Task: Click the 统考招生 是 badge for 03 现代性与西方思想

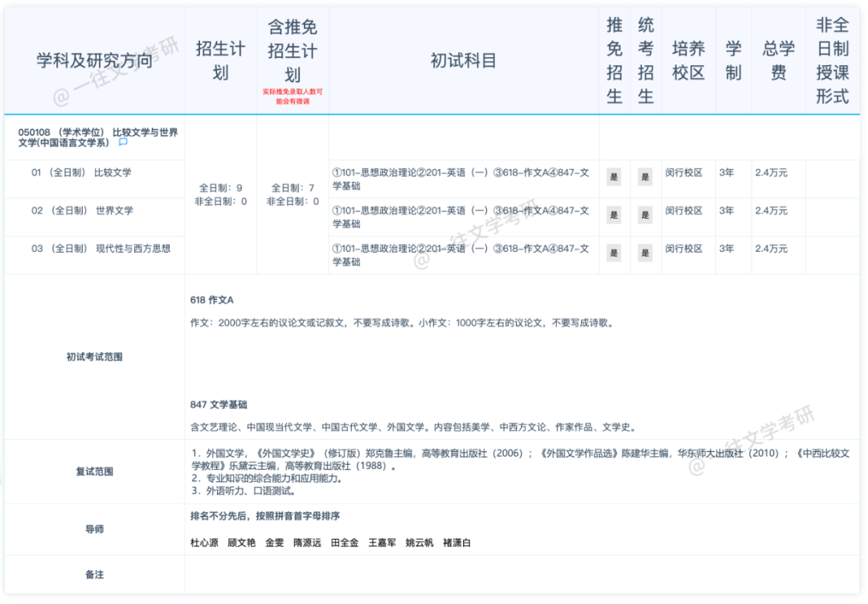Action: click(x=645, y=253)
